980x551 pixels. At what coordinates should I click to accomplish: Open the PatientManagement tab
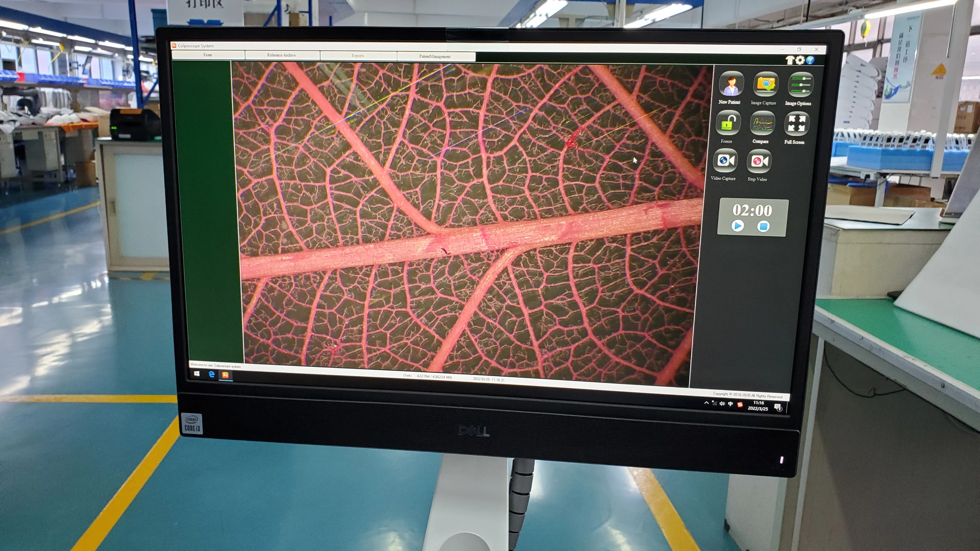tap(435, 57)
